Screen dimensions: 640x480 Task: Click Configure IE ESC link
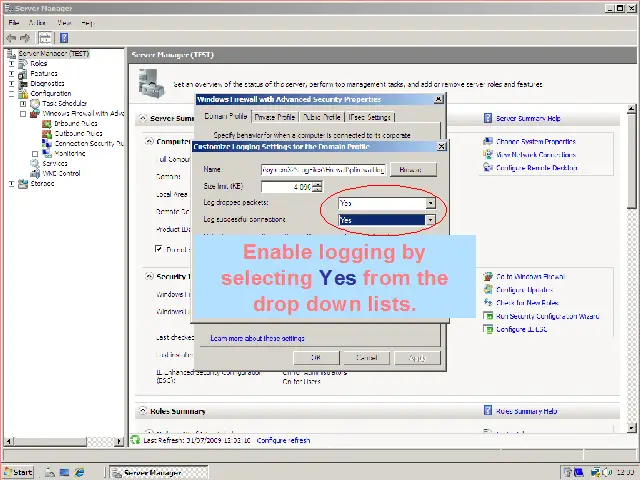coord(521,329)
